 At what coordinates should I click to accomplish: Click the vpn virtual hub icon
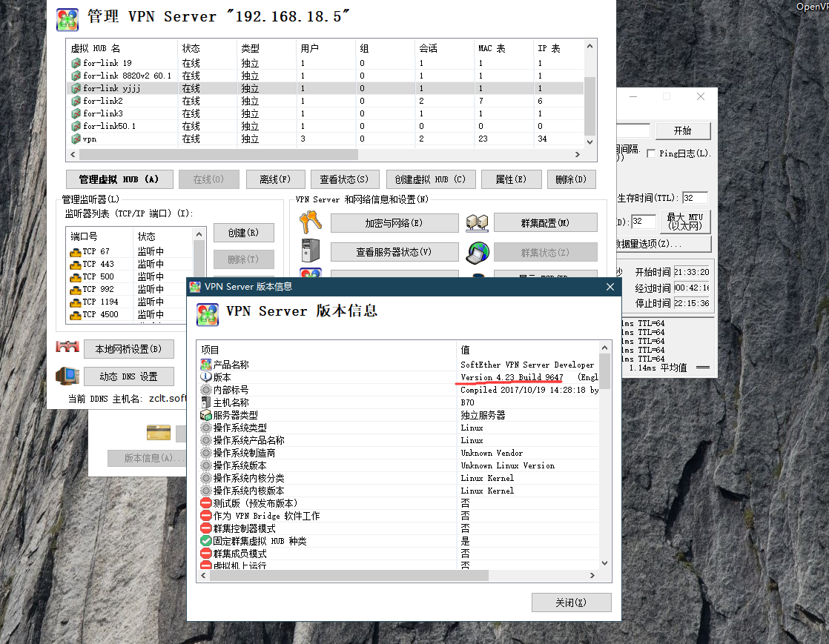tap(76, 139)
